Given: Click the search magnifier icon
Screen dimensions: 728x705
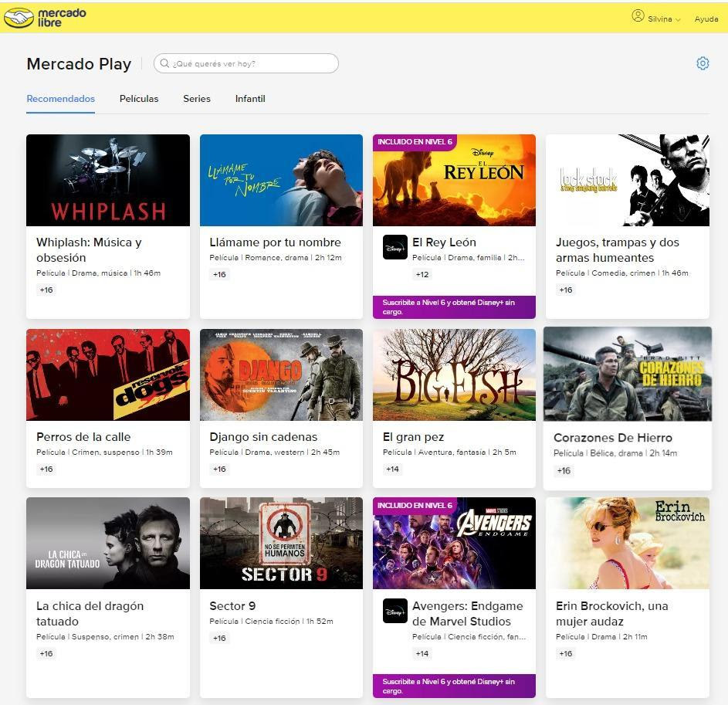Looking at the screenshot, I should point(164,63).
